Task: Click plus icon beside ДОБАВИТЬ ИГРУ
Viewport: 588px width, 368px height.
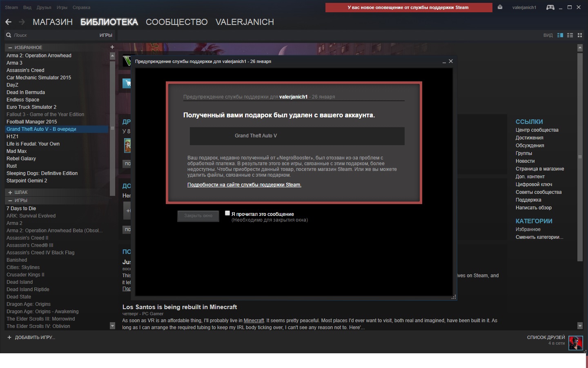Action: click(x=9, y=337)
